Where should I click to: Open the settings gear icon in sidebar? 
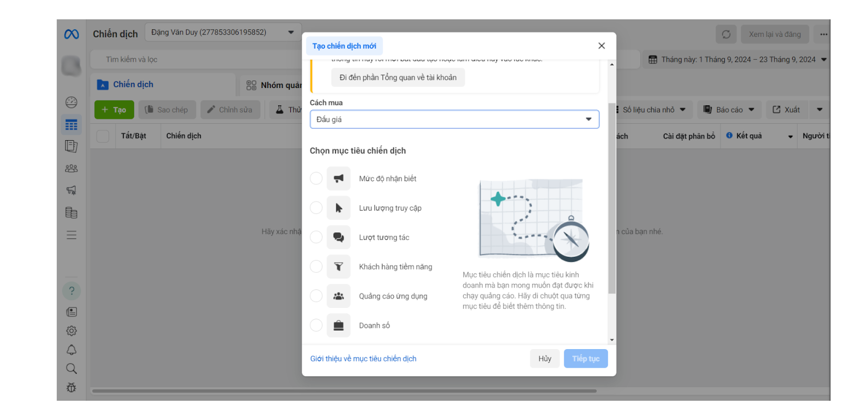click(x=71, y=331)
